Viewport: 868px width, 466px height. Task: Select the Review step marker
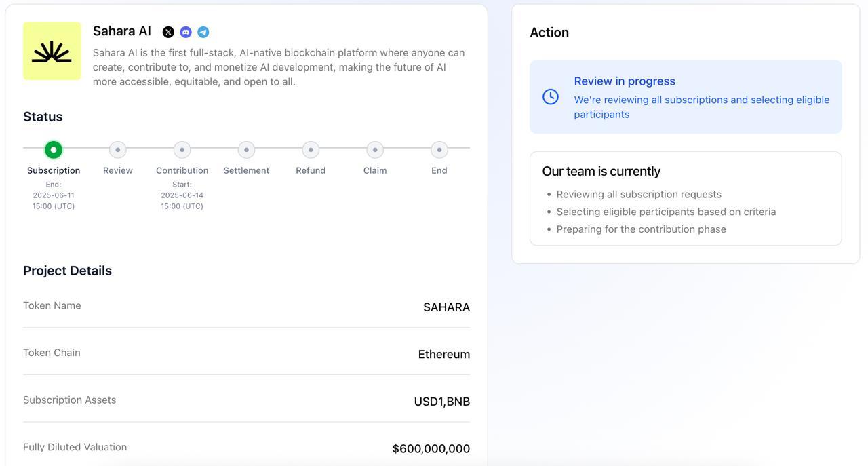click(x=118, y=149)
